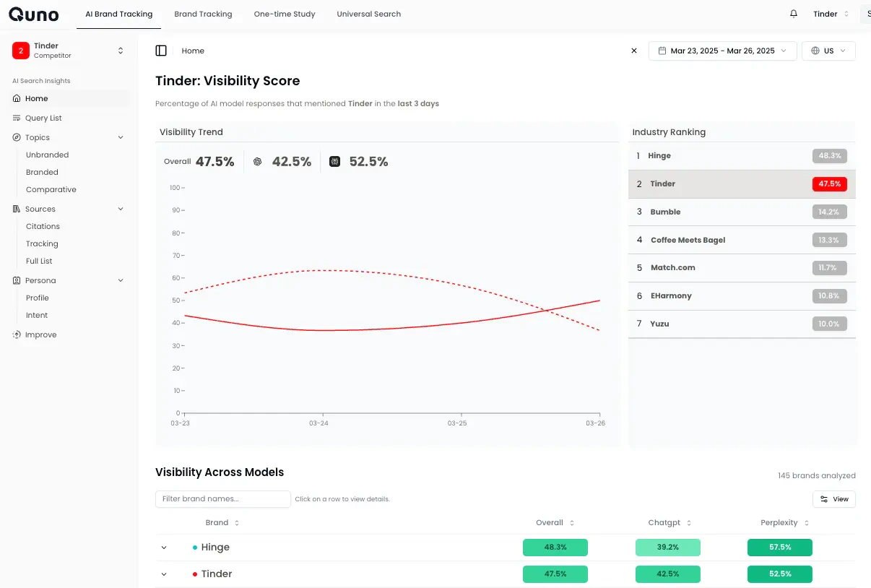
Task: Open Tracking under Sources
Action: tap(42, 243)
